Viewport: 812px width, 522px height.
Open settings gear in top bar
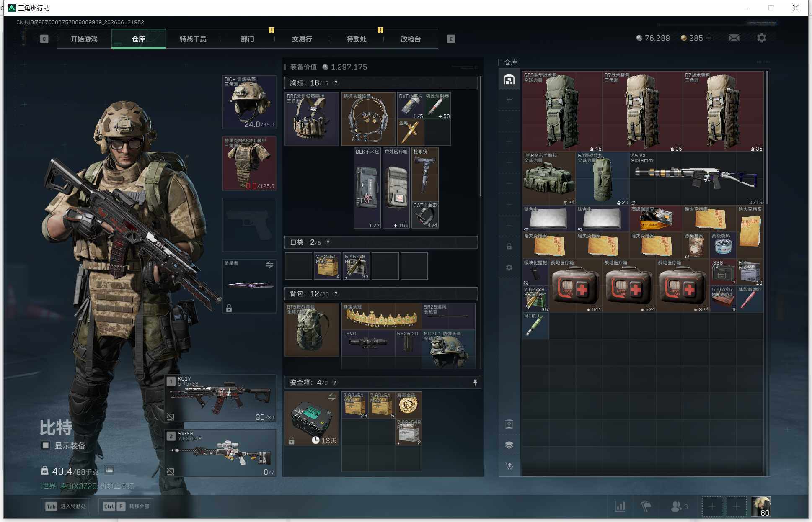coord(762,38)
